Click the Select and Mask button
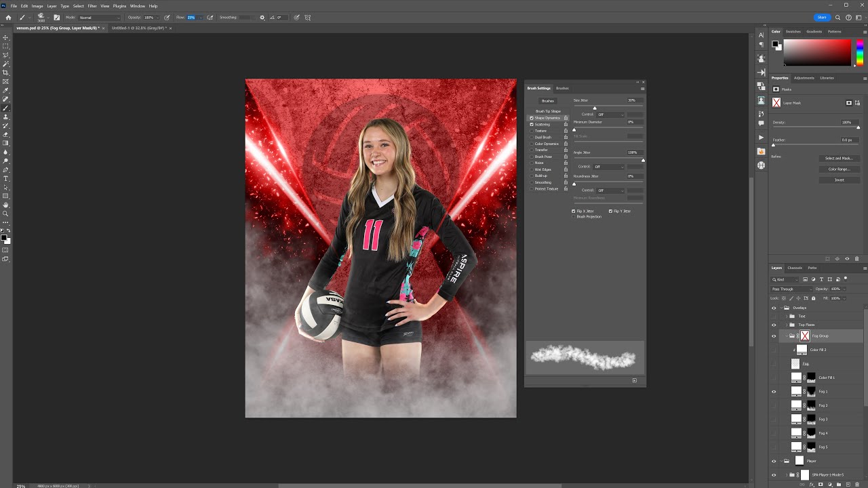868x488 pixels. [839, 158]
